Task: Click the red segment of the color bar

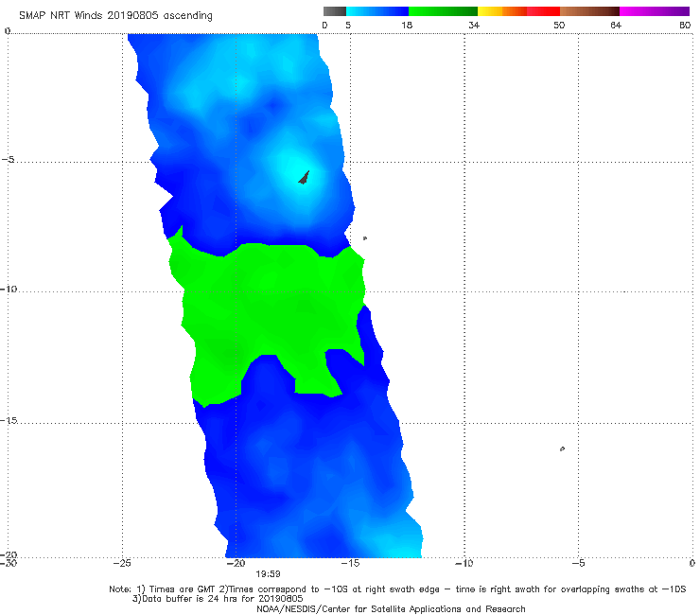Action: pos(543,11)
